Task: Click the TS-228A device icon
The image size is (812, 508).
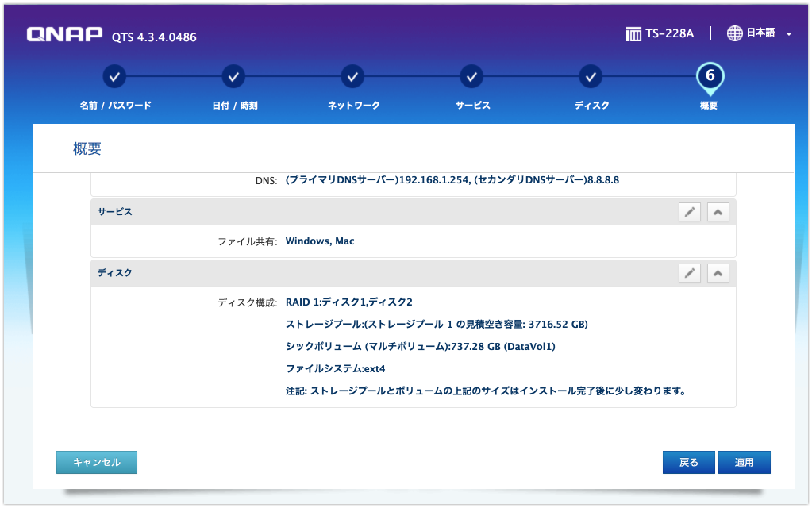Action: pos(633,33)
